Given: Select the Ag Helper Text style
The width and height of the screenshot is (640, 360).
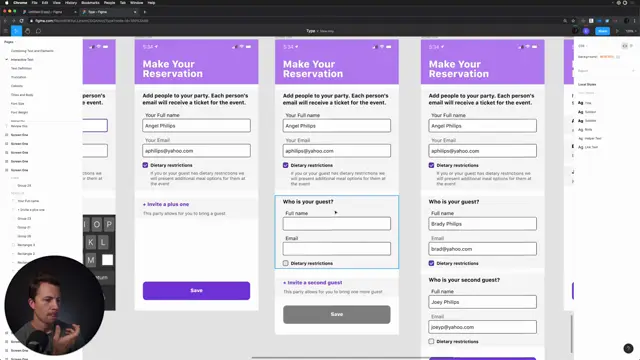Looking at the screenshot, I should tap(590, 138).
